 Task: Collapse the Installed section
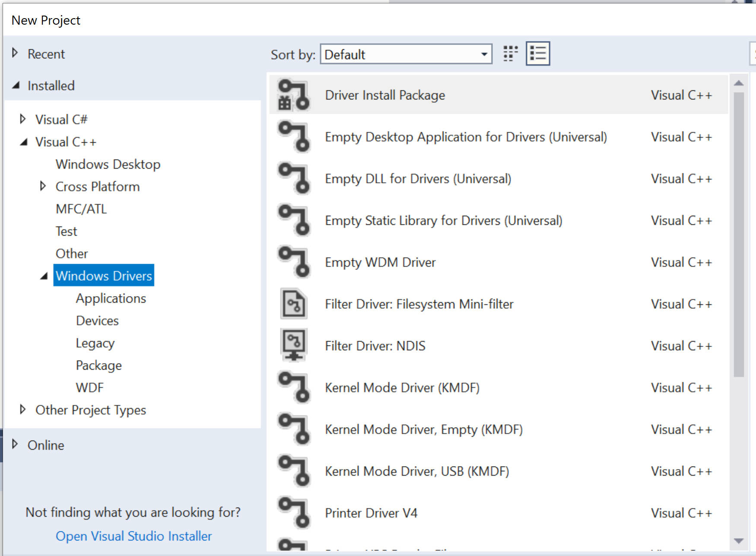point(16,85)
